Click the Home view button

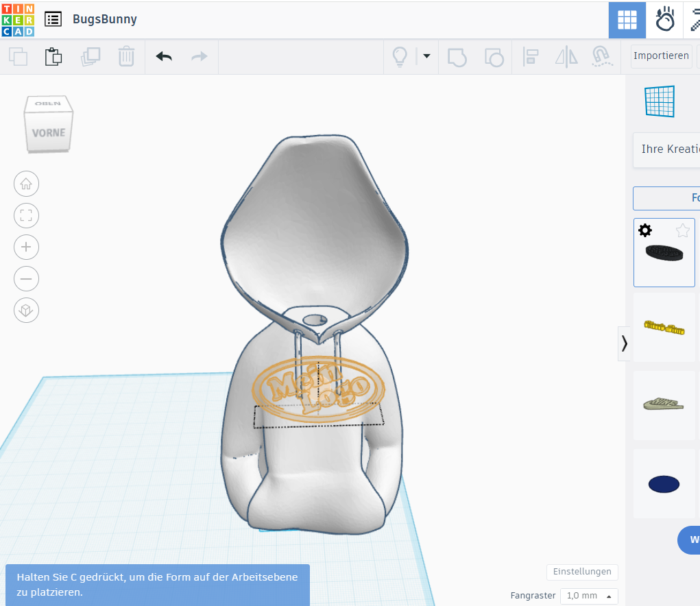click(26, 184)
